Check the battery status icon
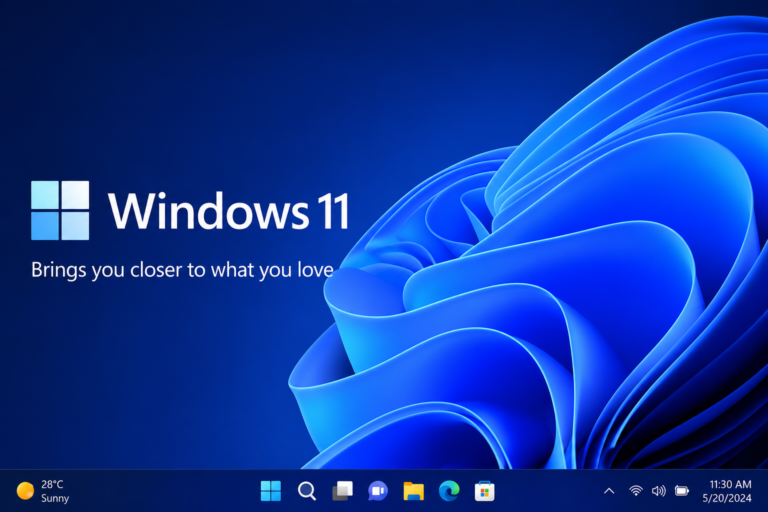768x512 pixels. (682, 490)
